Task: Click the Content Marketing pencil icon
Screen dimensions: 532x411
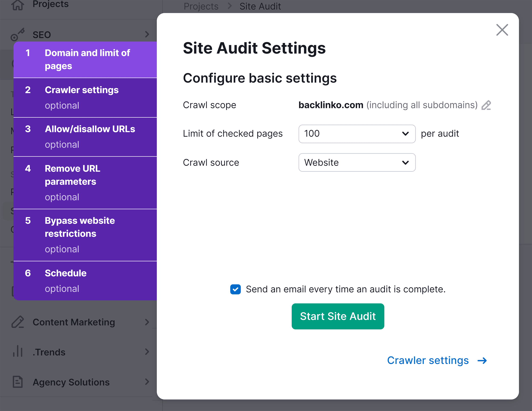Action: [17, 322]
